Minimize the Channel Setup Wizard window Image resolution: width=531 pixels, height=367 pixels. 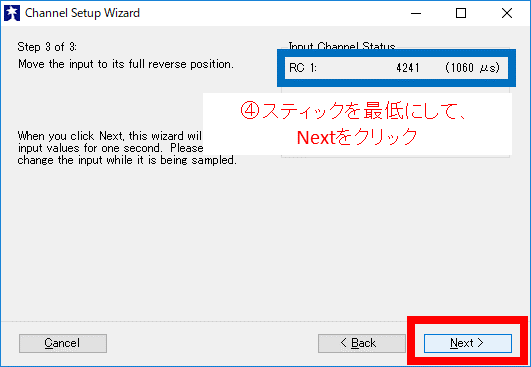click(416, 13)
